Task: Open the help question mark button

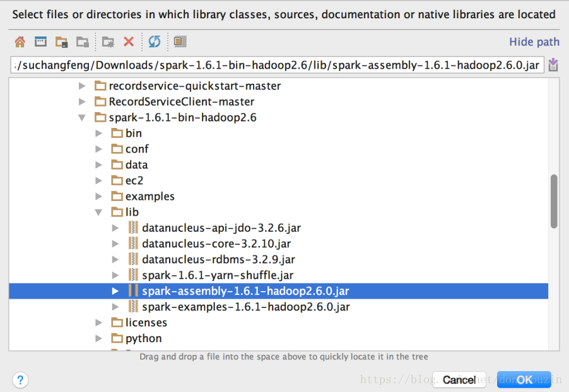Action: [x=20, y=380]
